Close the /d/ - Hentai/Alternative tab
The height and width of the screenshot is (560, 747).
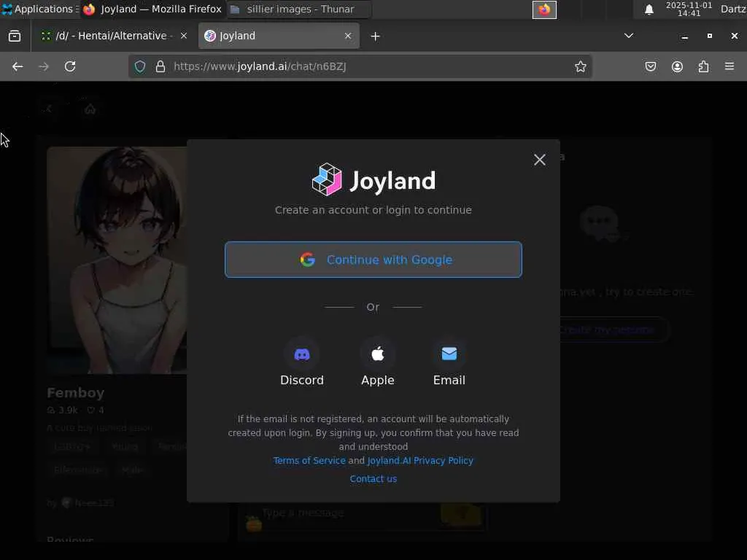click(183, 36)
